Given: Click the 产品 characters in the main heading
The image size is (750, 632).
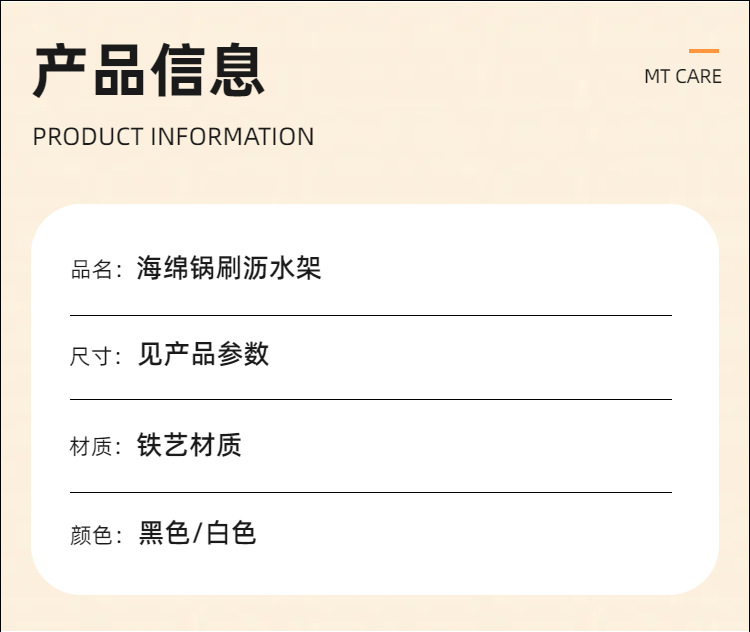Looking at the screenshot, I should click(90, 70).
